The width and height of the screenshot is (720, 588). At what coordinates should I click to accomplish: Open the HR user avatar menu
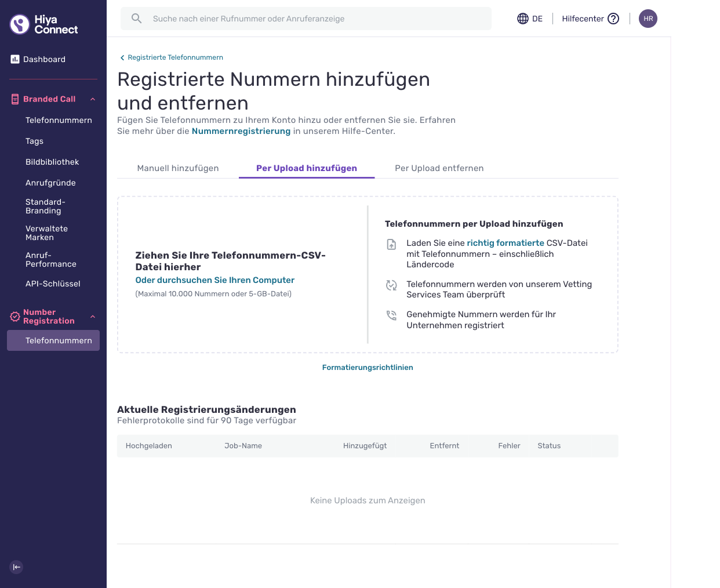(648, 19)
